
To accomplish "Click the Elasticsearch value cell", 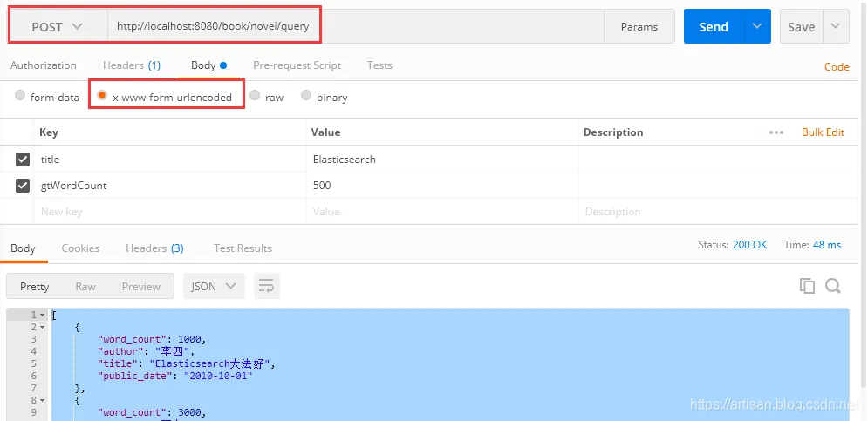I will coord(442,160).
